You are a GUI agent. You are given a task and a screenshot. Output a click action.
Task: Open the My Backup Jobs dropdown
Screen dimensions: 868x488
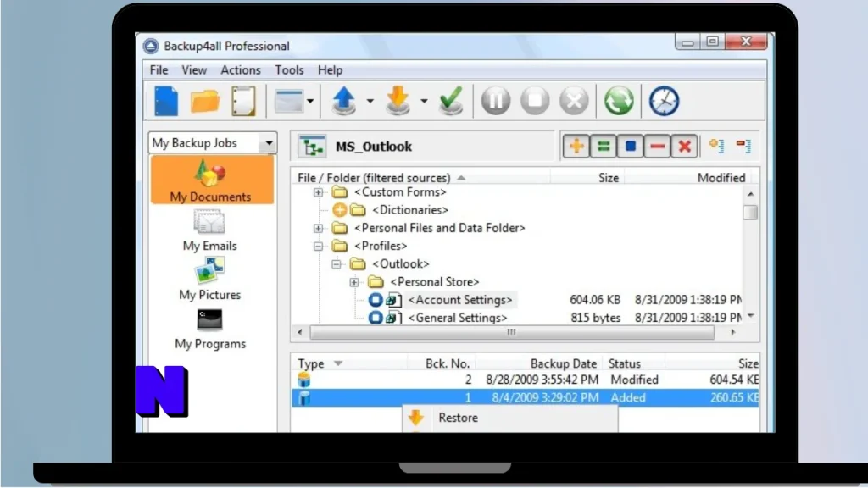point(213,142)
